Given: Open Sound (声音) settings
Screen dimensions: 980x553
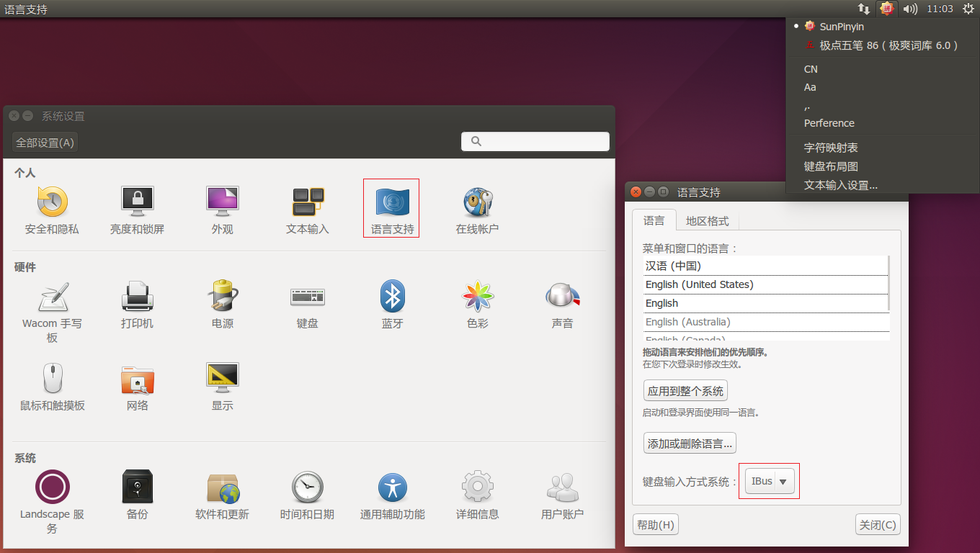Looking at the screenshot, I should pyautogui.click(x=562, y=305).
